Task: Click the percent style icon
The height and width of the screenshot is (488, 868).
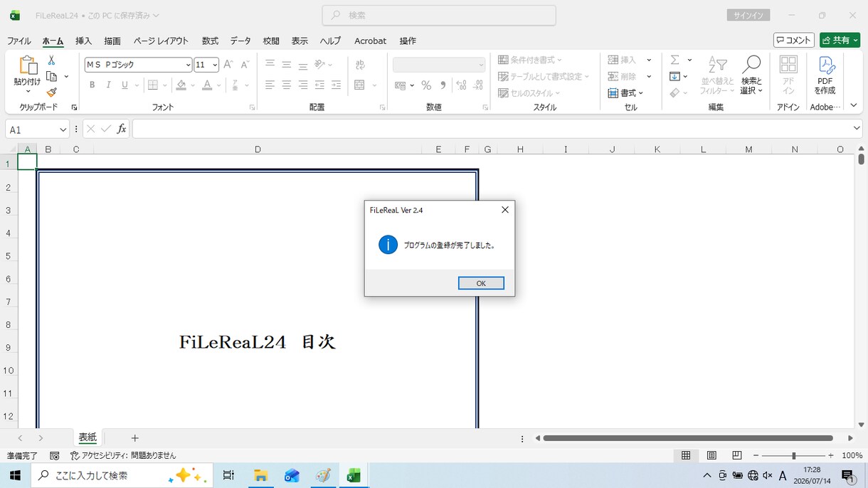Action: [426, 85]
